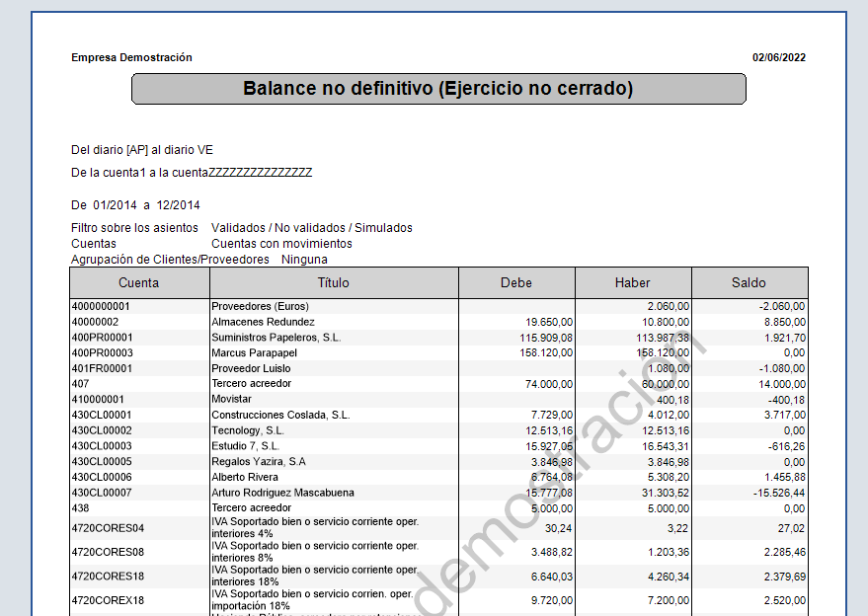Click the Cuenta column header

(x=139, y=282)
